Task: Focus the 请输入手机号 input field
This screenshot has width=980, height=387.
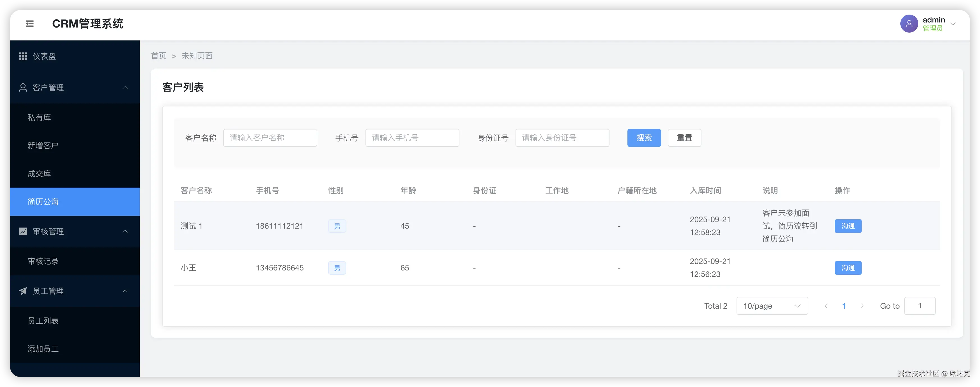Action: [x=412, y=138]
